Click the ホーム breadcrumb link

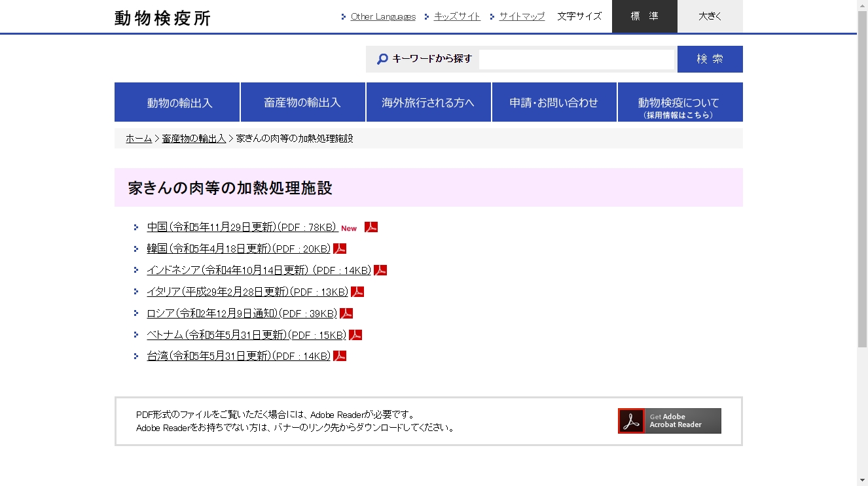point(139,139)
